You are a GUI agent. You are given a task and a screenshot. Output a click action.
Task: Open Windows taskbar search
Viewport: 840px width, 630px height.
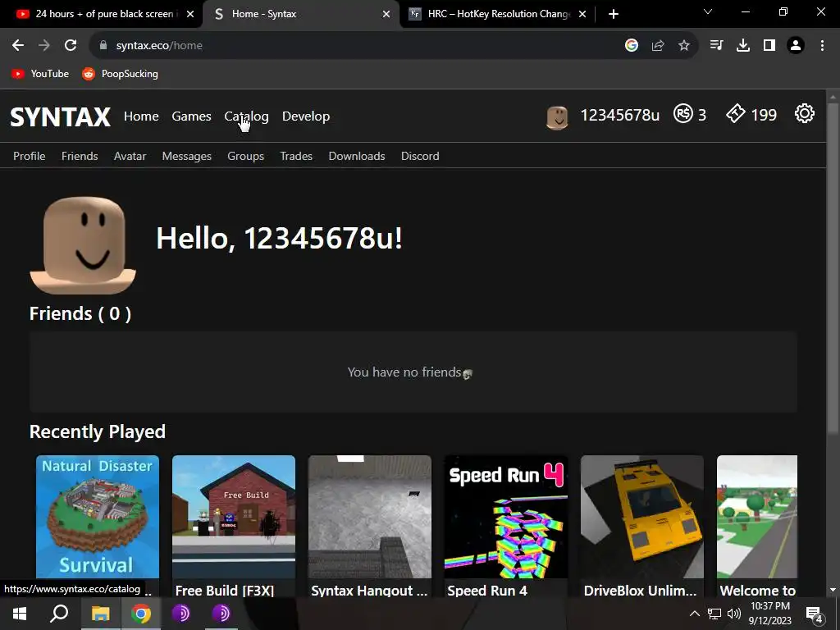tap(59, 614)
